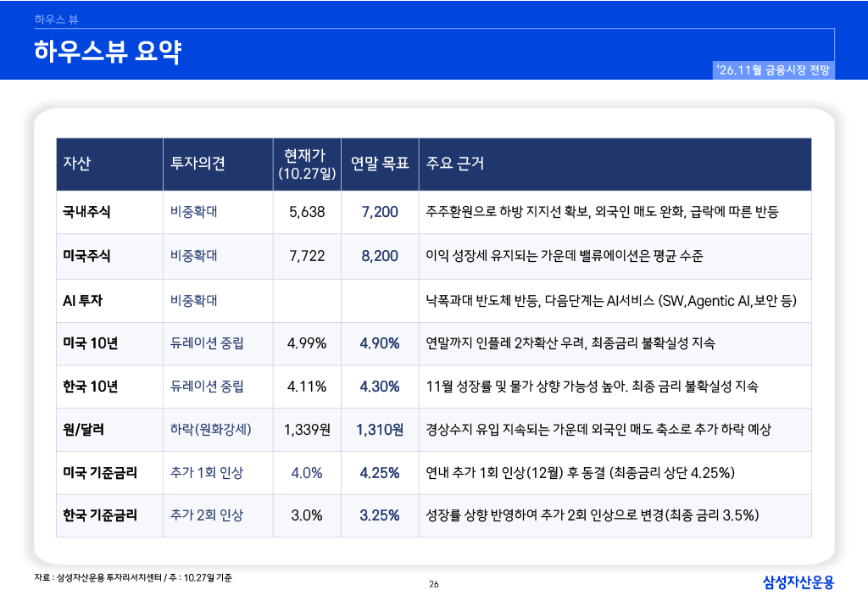
Task: Select the "현재가 (10.27일)" column header
Action: point(307,164)
